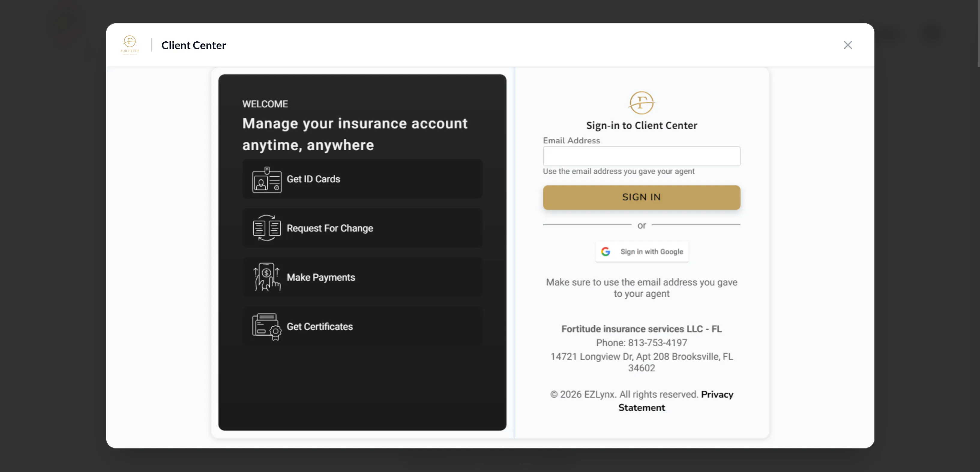980x472 pixels.
Task: Choose the Get Certificates option
Action: pos(362,326)
